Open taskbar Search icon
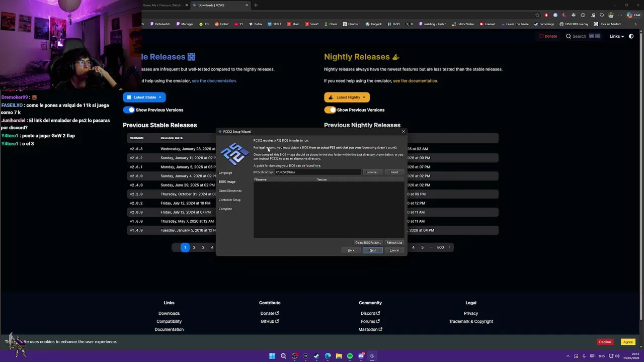644x362 pixels. pyautogui.click(x=283, y=356)
